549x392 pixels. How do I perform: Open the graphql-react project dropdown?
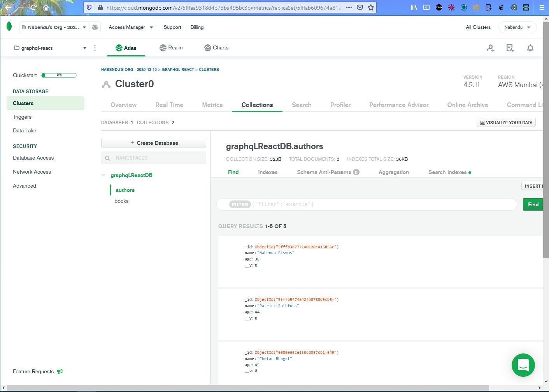pos(50,48)
